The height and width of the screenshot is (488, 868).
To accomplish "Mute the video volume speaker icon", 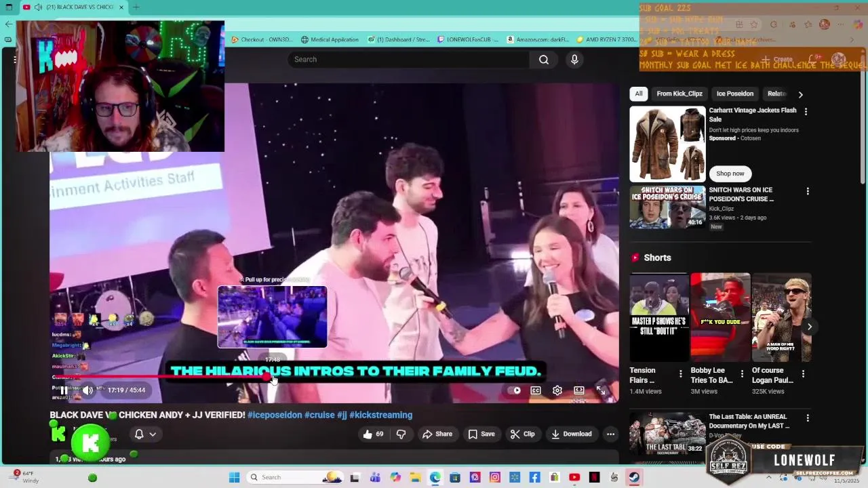I will [87, 390].
